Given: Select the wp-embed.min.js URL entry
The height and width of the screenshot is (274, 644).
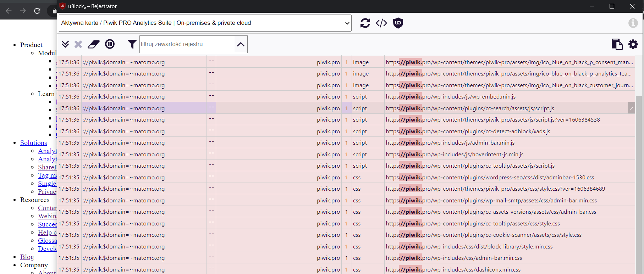Looking at the screenshot, I should 451,97.
